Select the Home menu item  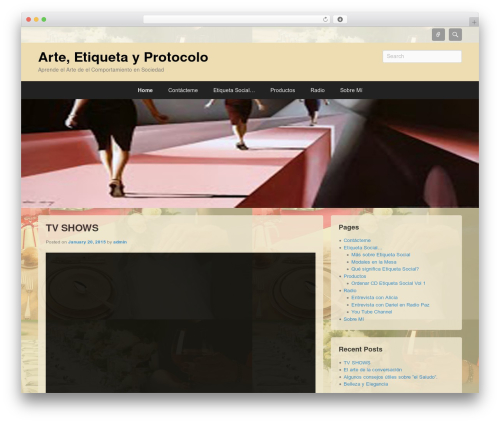145,90
